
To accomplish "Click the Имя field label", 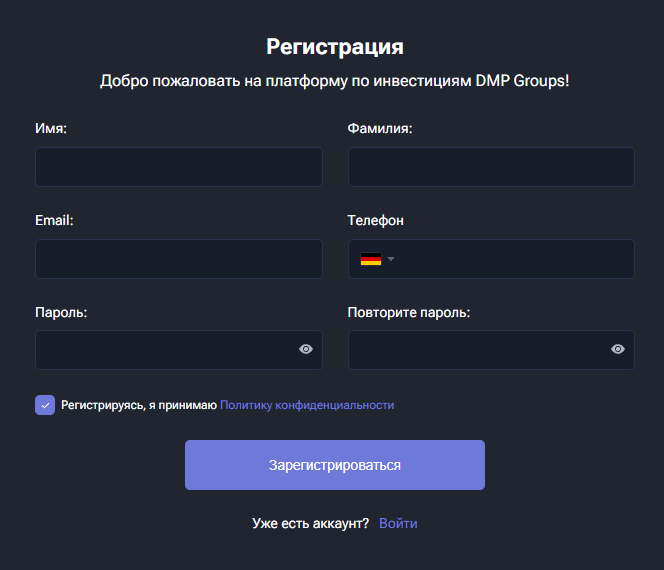I will click(x=51, y=128).
